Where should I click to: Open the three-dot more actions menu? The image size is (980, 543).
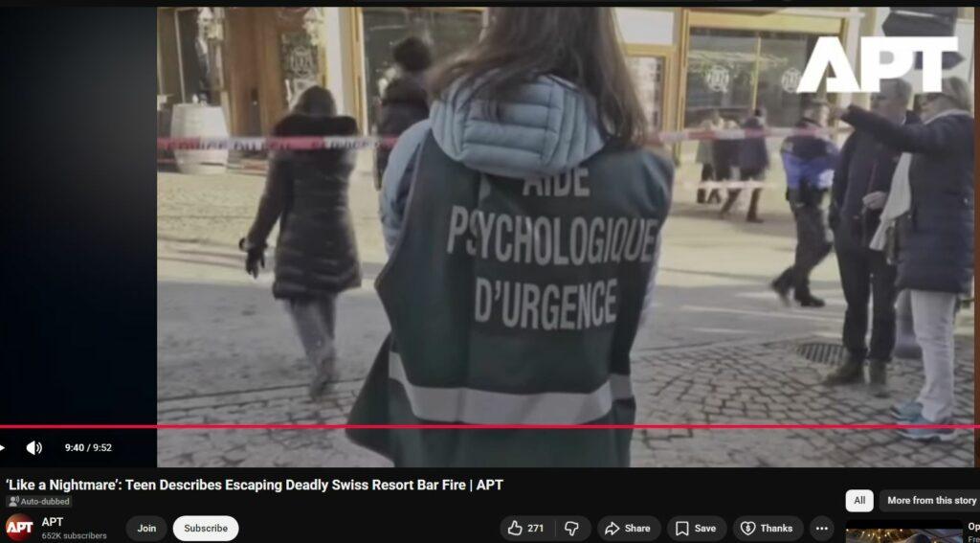click(x=821, y=528)
